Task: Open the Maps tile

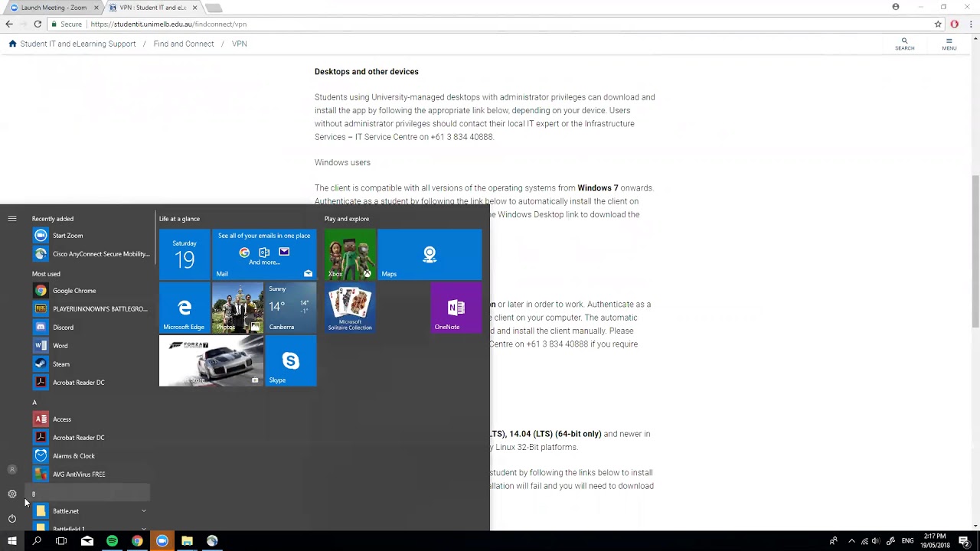Action: (x=430, y=254)
